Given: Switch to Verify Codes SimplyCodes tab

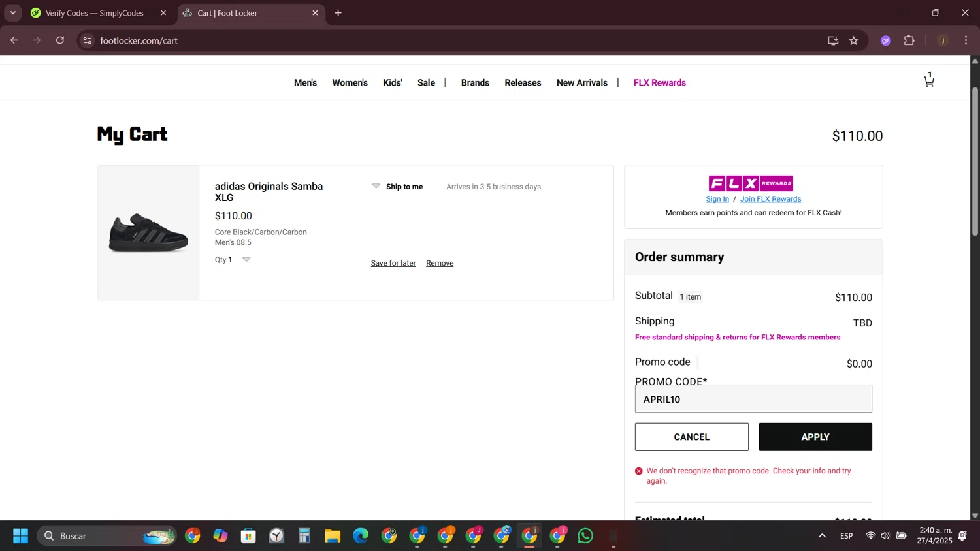Looking at the screenshot, I should coord(95,13).
